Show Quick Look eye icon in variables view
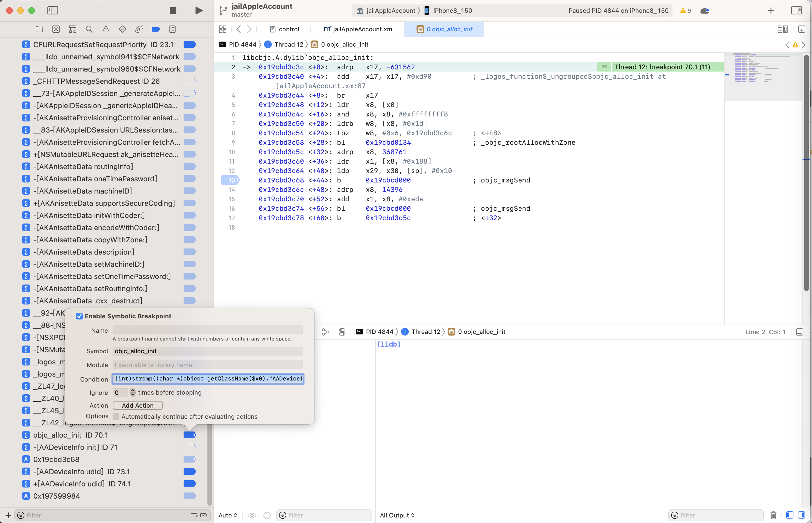This screenshot has height=523, width=812. [x=252, y=515]
